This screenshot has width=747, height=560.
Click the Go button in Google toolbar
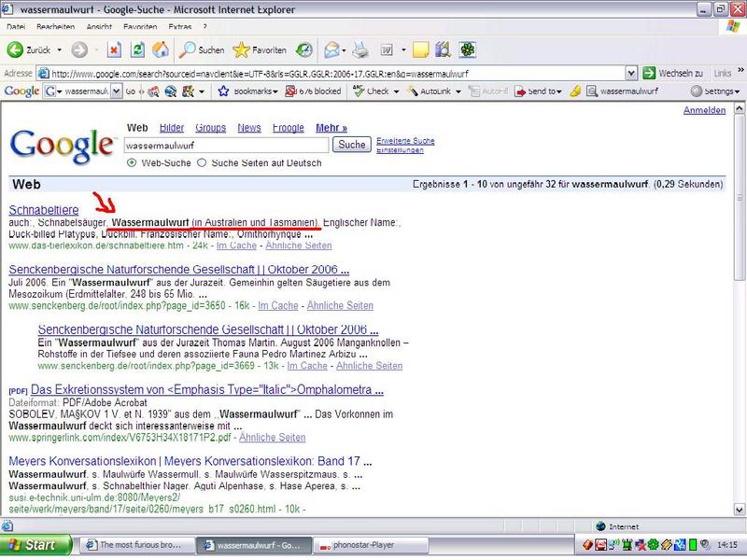(x=131, y=91)
